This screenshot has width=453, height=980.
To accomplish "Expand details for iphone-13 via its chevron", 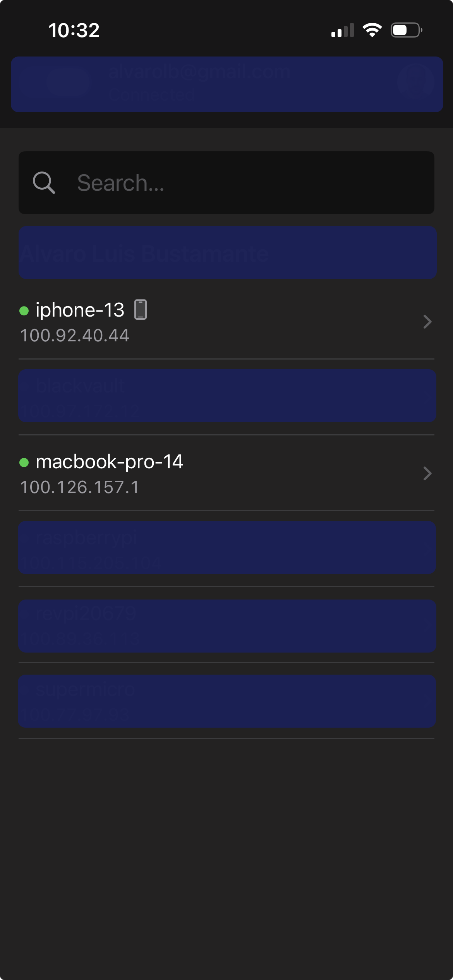I will pyautogui.click(x=427, y=322).
